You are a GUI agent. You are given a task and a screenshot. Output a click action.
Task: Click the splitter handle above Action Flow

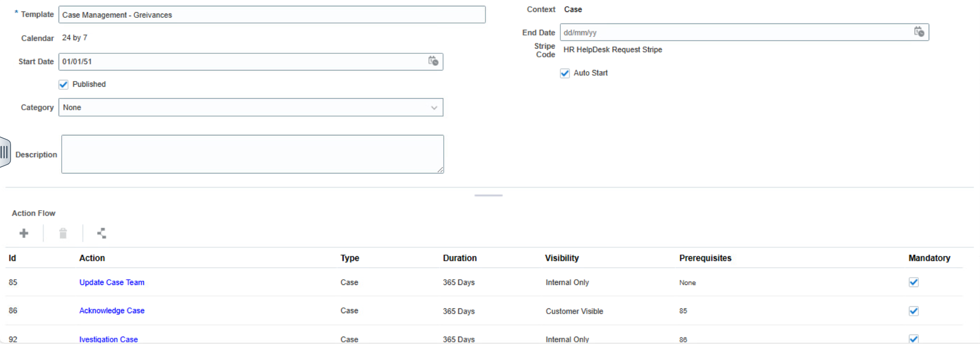488,195
